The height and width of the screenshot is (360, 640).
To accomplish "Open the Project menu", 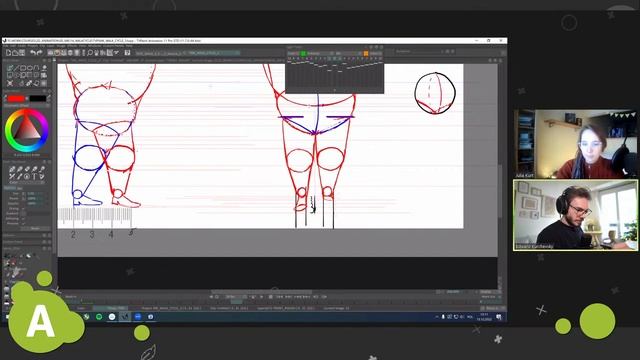I will coord(34,46).
